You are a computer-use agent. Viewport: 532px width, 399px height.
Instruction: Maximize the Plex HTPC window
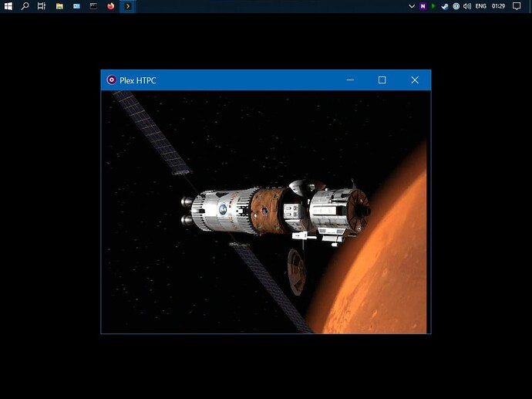[382, 80]
